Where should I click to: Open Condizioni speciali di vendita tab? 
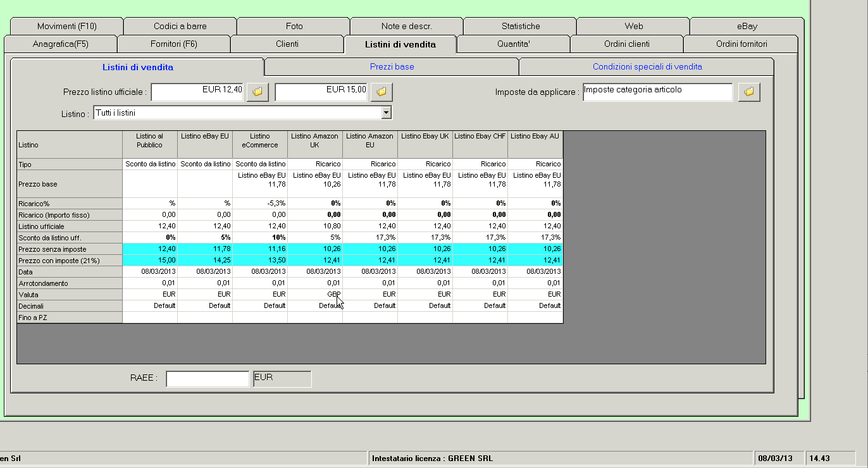(647, 66)
